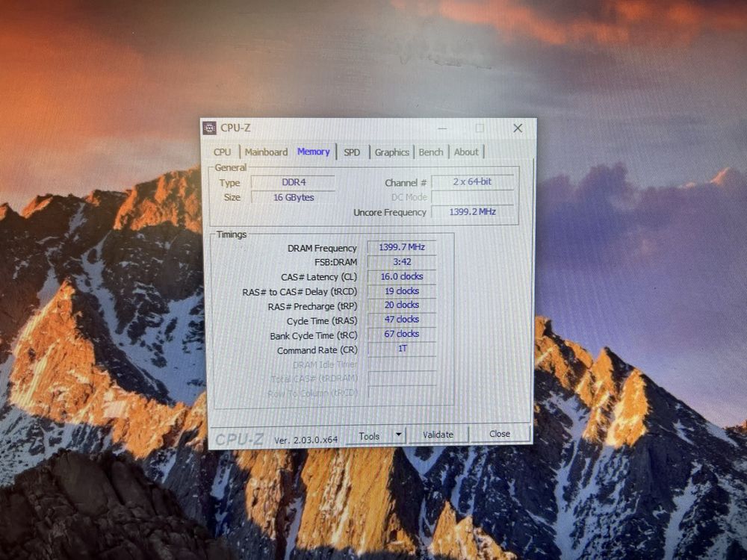
Task: Click the FSB:DRAM value 3:42
Action: [x=402, y=262]
